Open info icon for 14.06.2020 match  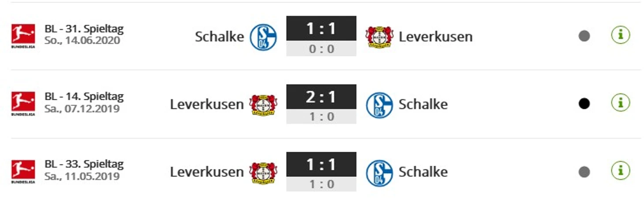tap(621, 35)
